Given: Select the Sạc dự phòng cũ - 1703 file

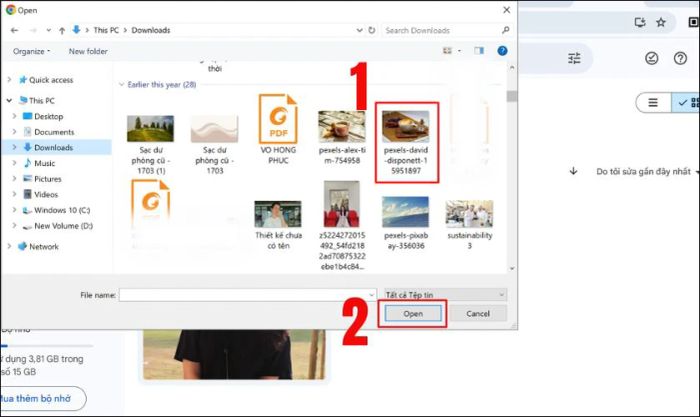Looking at the screenshot, I should point(214,145).
